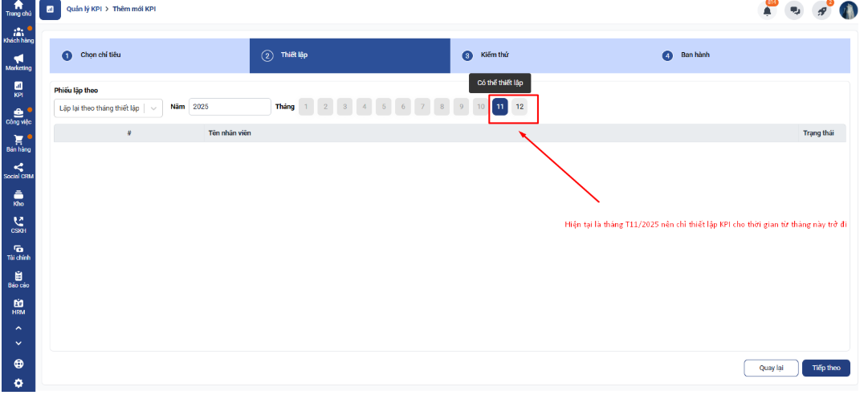This screenshot has height=395, width=868.
Task: Open Social CRM from sidebar
Action: pos(18,171)
